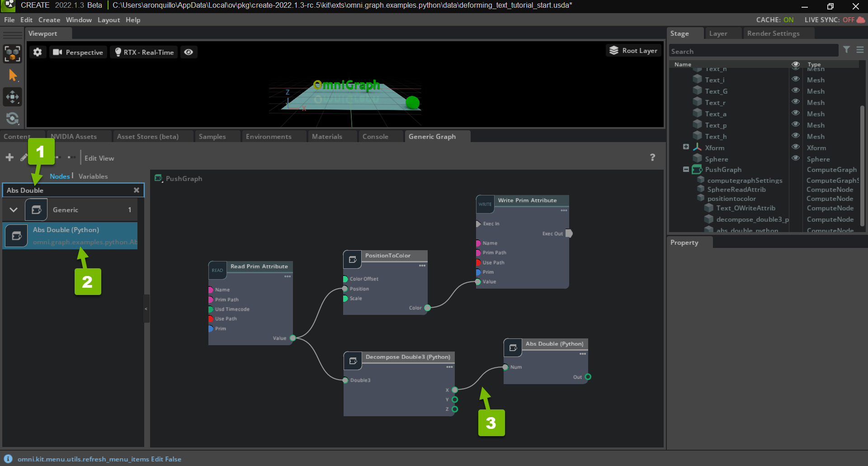
Task: Switch to the Render Settings tab
Action: pos(773,33)
